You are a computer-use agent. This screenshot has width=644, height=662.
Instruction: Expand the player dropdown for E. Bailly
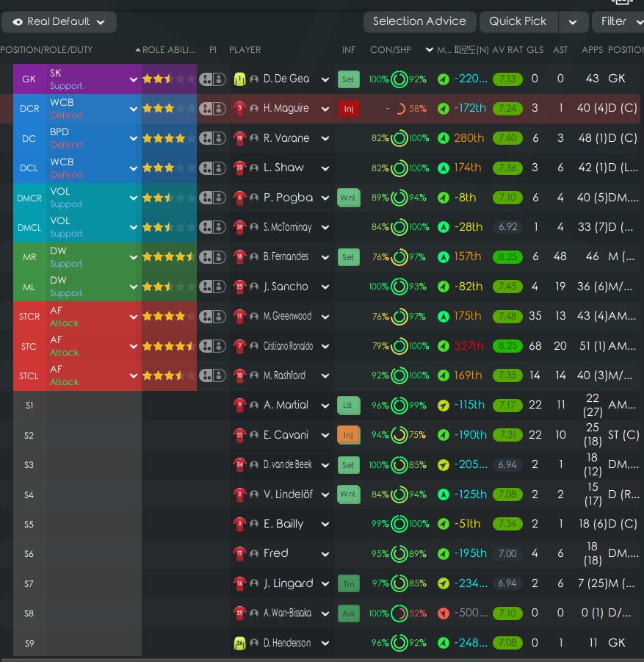pyautogui.click(x=325, y=525)
